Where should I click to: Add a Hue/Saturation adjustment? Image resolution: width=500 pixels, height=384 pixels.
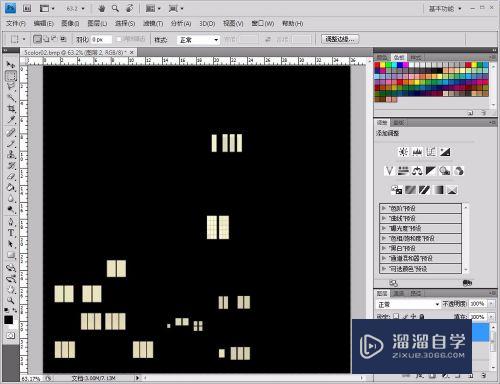403,171
